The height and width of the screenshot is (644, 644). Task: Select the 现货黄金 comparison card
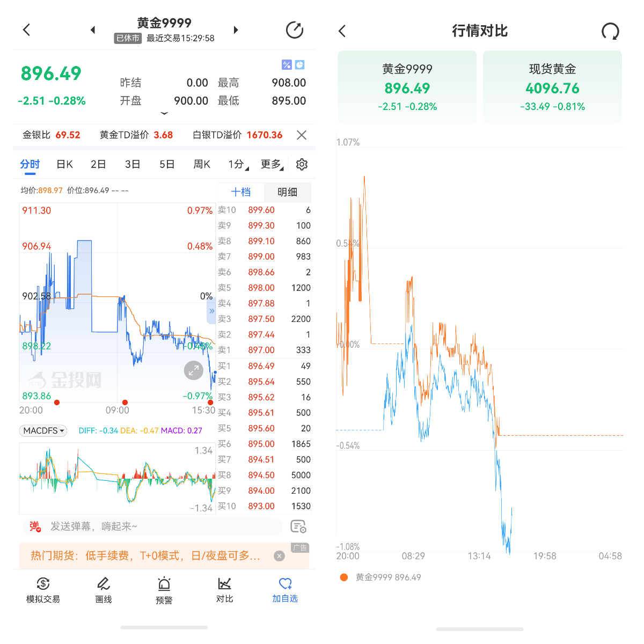[x=553, y=87]
